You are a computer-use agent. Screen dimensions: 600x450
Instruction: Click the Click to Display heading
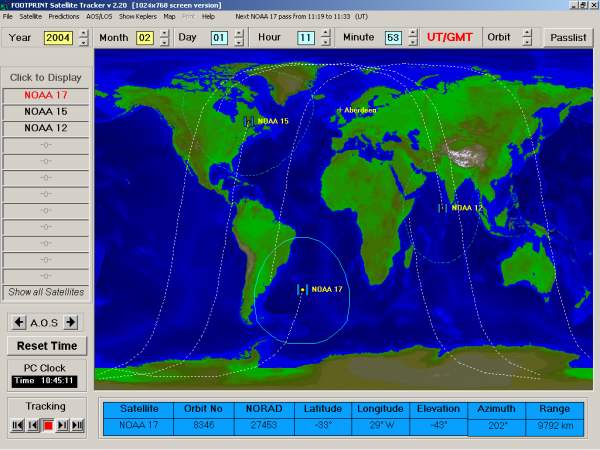pyautogui.click(x=46, y=78)
